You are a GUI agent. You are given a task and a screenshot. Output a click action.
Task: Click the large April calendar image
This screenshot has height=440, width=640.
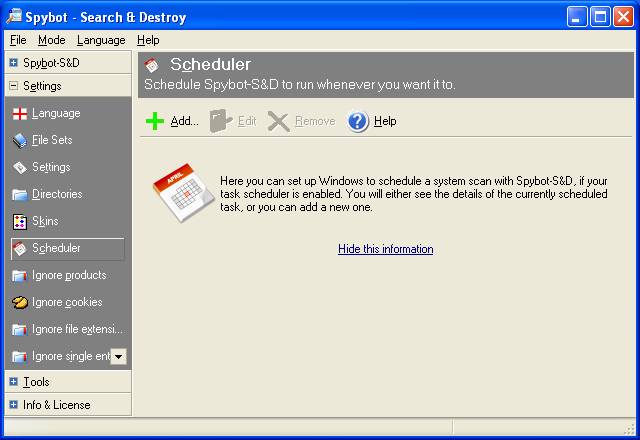tap(184, 193)
